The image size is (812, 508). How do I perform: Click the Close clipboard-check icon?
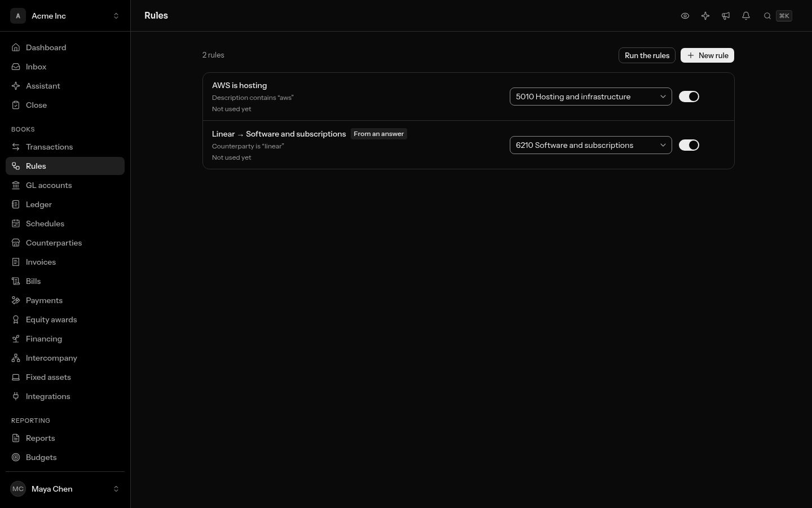click(16, 105)
